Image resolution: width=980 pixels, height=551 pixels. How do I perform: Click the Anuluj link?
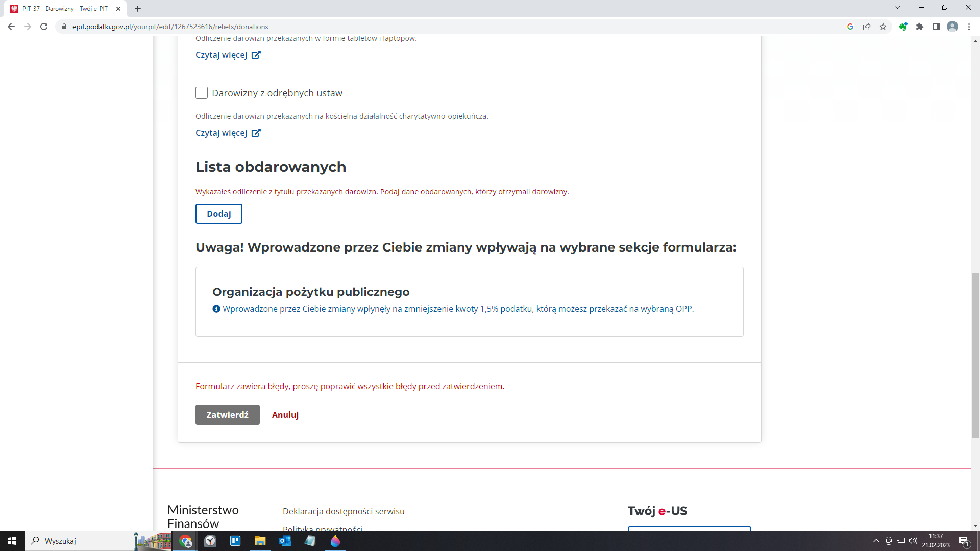point(285,415)
